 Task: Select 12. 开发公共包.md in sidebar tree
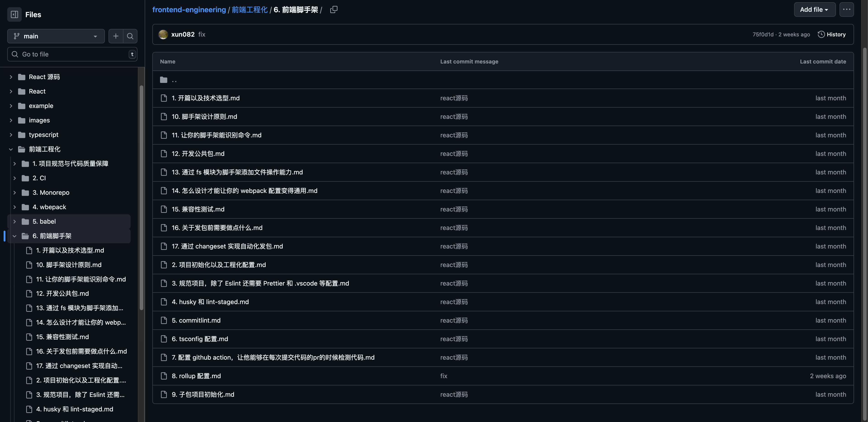pos(62,293)
